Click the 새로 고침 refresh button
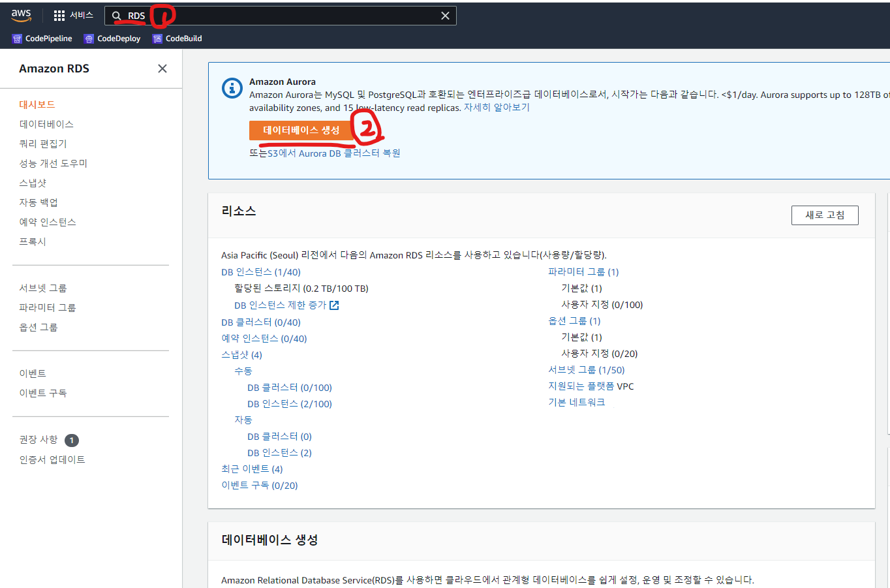 coord(825,215)
